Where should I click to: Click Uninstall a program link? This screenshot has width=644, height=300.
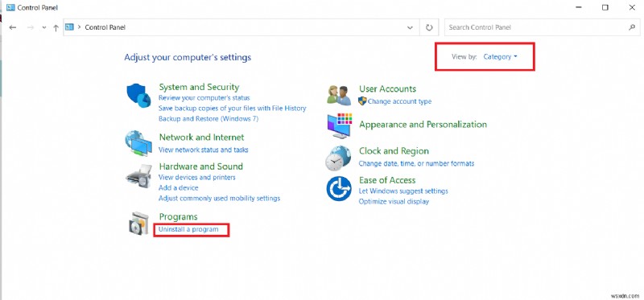pyautogui.click(x=188, y=229)
